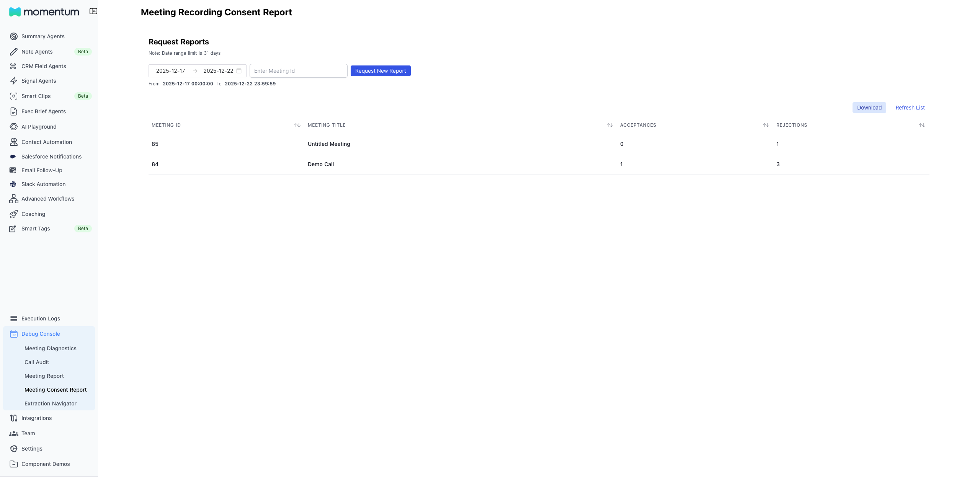The image size is (980, 477).
Task: Collapse the sidebar with the toggle icon
Action: click(93, 11)
